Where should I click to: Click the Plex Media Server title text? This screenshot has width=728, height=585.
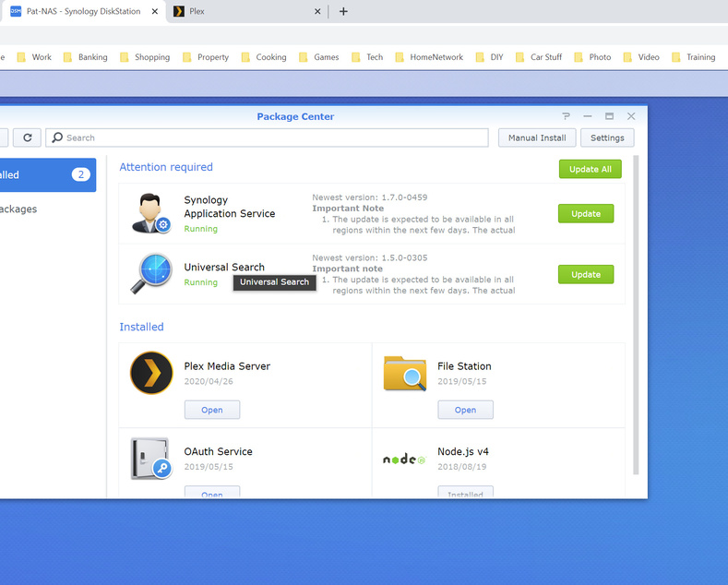227,366
